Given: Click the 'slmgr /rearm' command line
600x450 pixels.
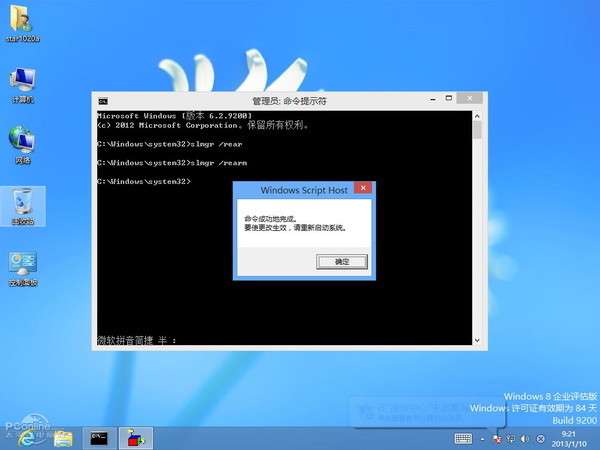Looking at the screenshot, I should (172, 163).
